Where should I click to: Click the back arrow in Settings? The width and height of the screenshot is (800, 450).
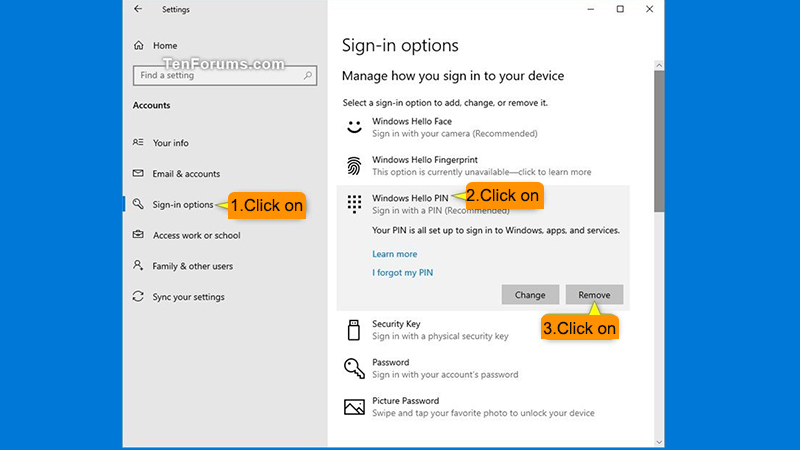pyautogui.click(x=138, y=9)
